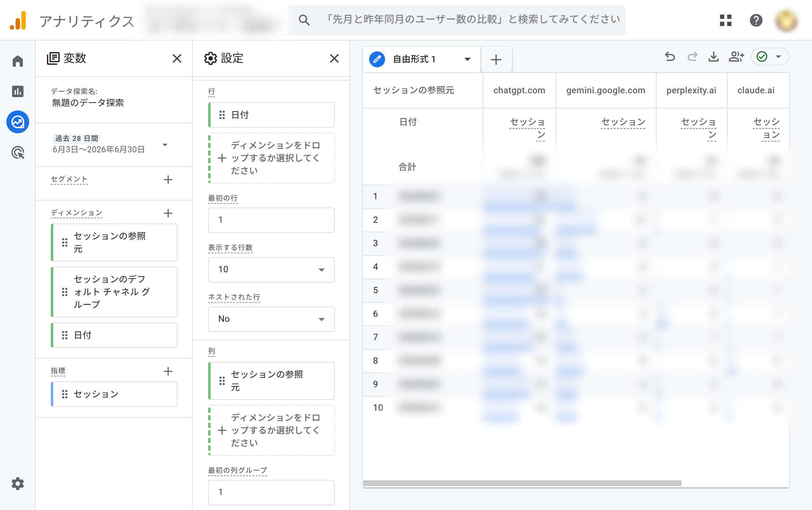The image size is (812, 510).
Task: Click the ディメンション section label
Action: 76,213
